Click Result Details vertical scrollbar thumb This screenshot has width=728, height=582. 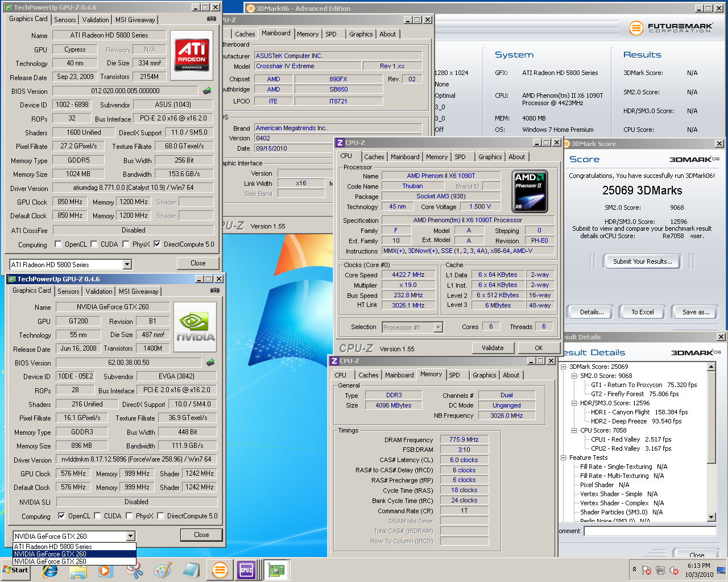pos(712,417)
